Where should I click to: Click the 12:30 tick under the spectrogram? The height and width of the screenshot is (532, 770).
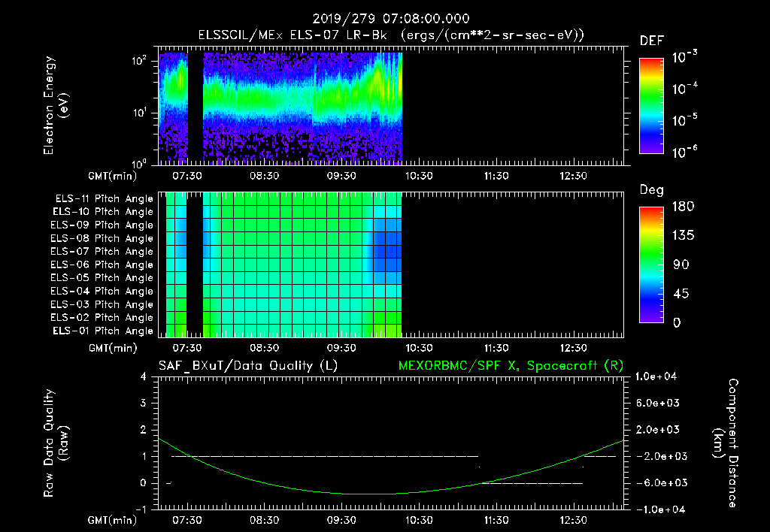click(x=573, y=176)
